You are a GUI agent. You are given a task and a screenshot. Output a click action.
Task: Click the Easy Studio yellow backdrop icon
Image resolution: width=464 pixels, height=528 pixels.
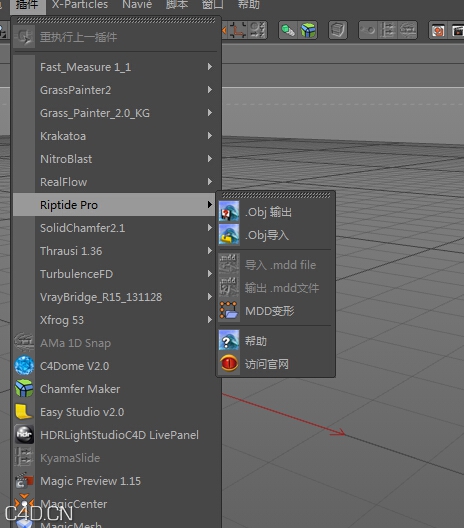pyautogui.click(x=24, y=411)
